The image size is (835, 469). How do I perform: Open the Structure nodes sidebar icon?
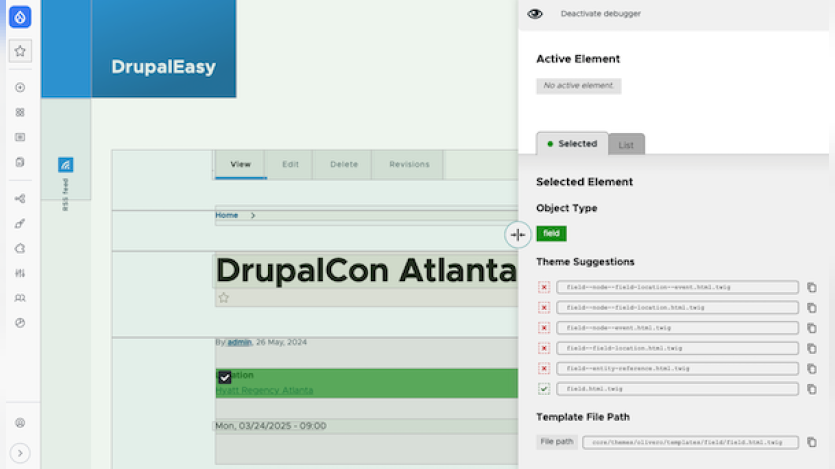20,199
